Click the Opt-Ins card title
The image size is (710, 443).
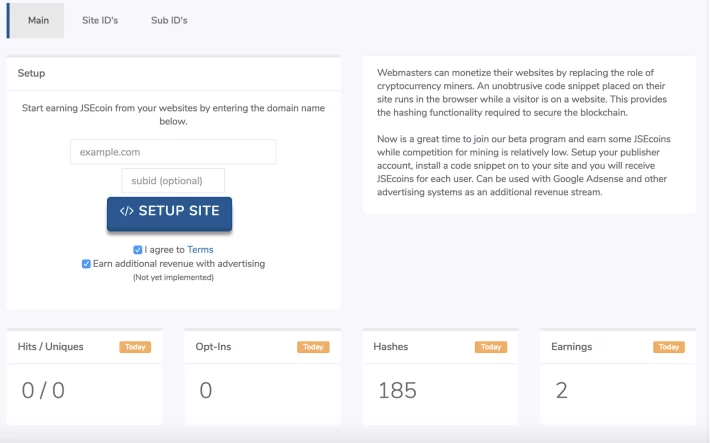click(x=213, y=347)
